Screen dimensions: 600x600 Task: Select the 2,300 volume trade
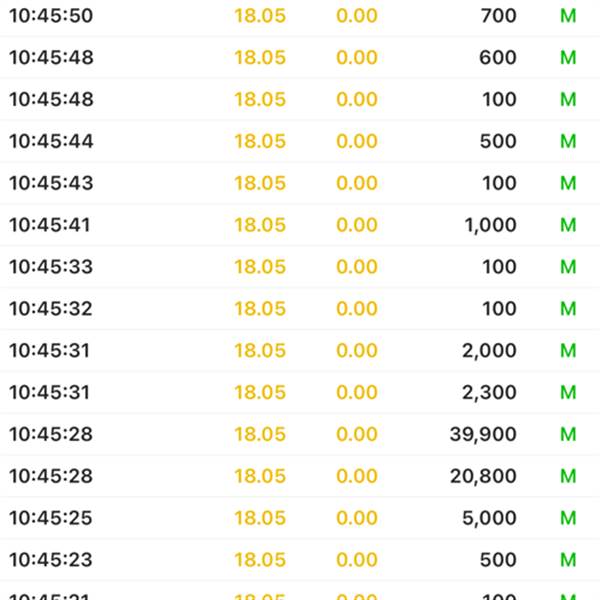pyautogui.click(x=300, y=392)
